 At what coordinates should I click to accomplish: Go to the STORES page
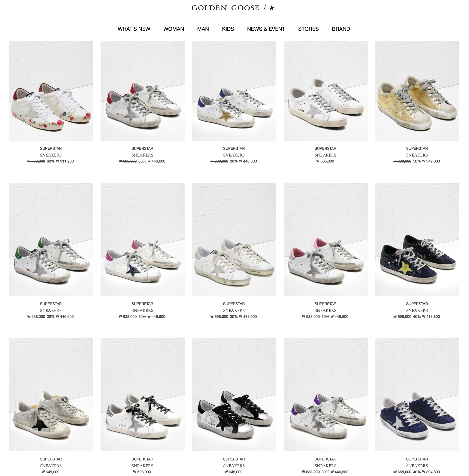[308, 29]
